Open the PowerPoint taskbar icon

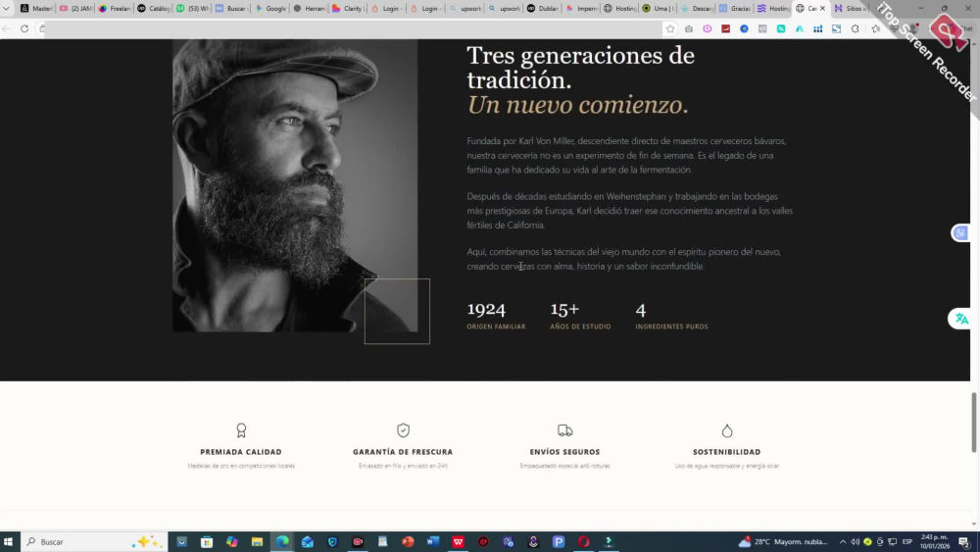pyautogui.click(x=408, y=541)
